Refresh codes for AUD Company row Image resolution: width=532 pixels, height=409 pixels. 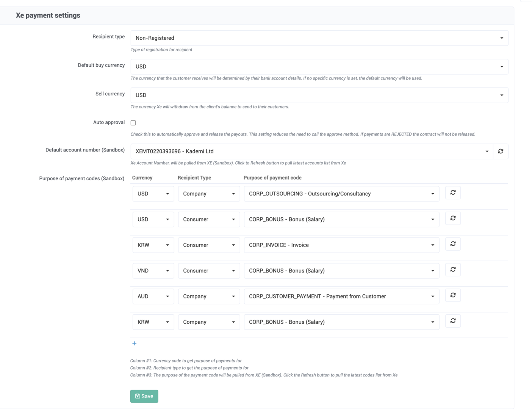pyautogui.click(x=453, y=295)
